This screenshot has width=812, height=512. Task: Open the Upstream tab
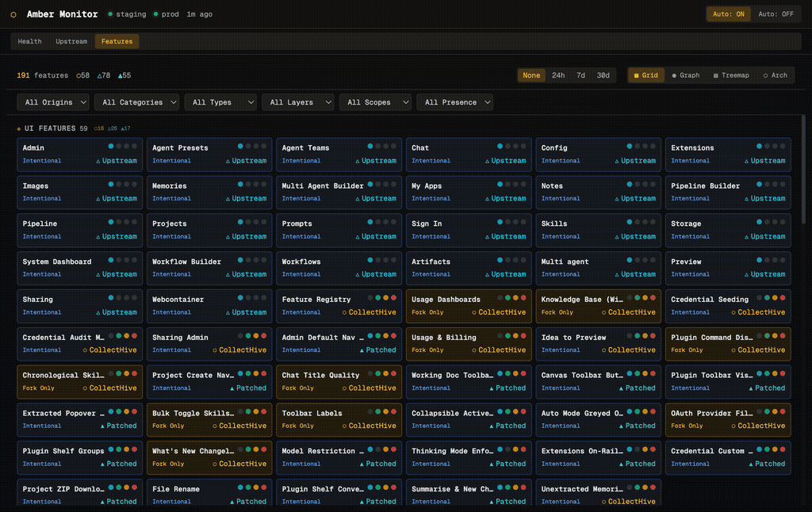(71, 41)
